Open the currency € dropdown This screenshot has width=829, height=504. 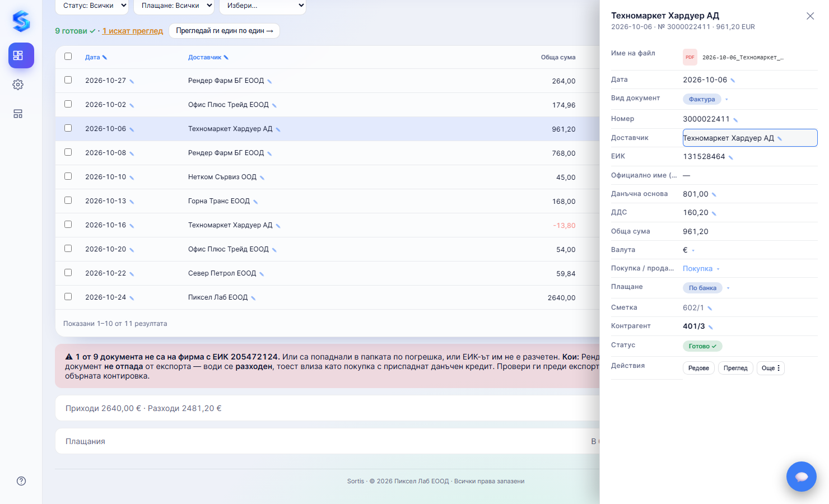(x=689, y=250)
